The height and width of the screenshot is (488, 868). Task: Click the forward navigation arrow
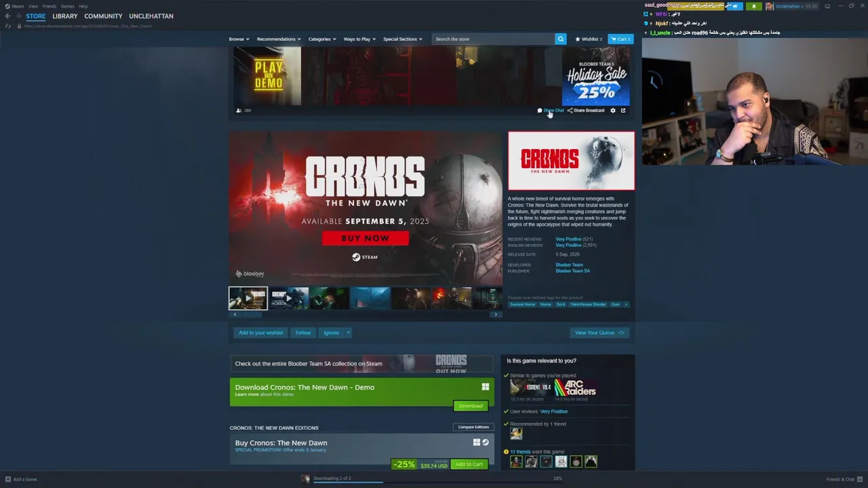tap(18, 16)
